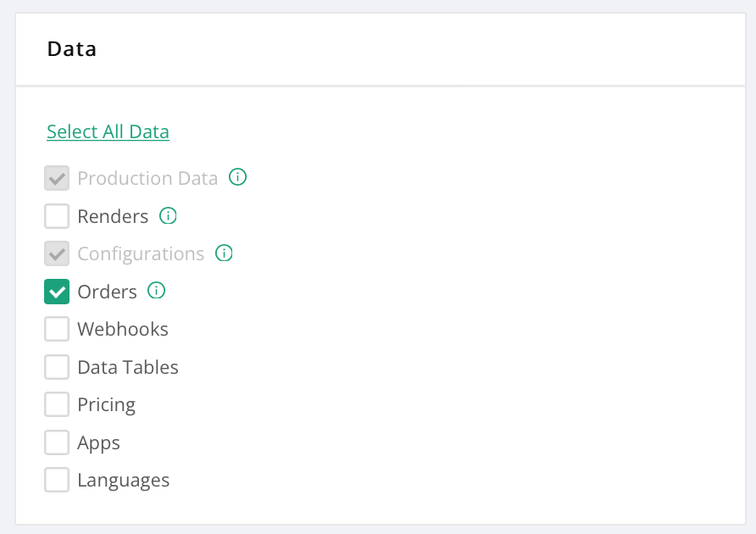The image size is (756, 534).
Task: Click the Select All Data link
Action: tap(108, 131)
